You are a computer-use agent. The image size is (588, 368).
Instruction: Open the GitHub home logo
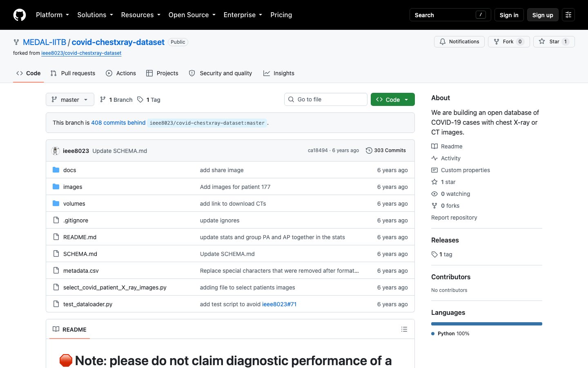pos(20,15)
